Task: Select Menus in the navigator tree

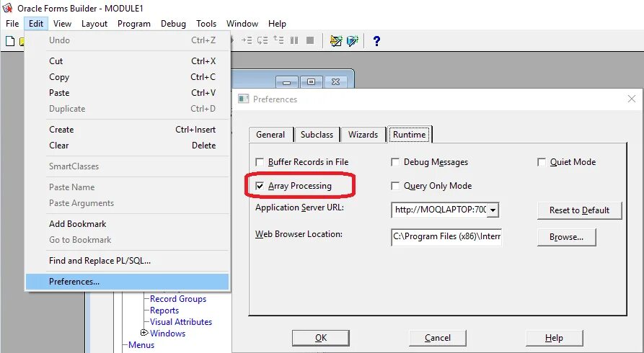Action: coord(141,345)
